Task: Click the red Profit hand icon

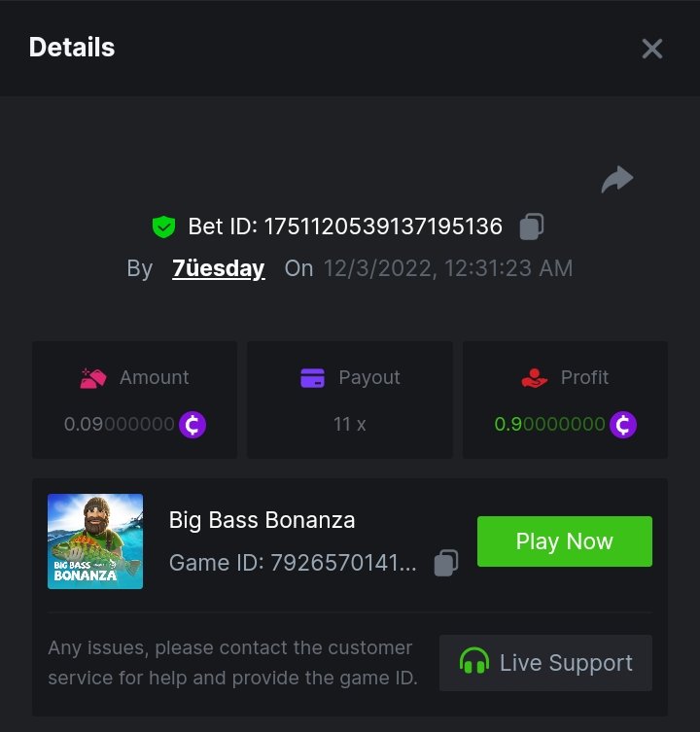Action: point(535,378)
